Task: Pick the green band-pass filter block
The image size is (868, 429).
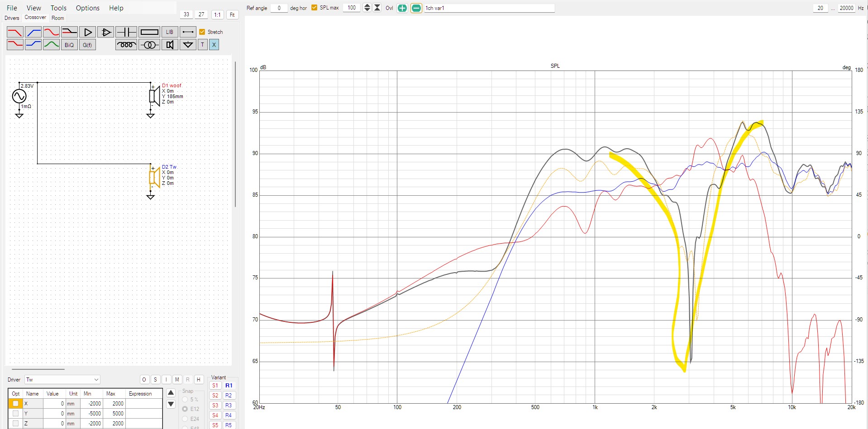Action: [x=51, y=45]
